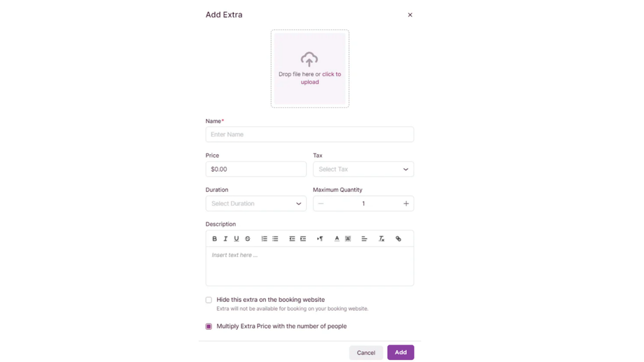Toggle underline in description toolbar
This screenshot has height=362, width=644.
(237, 239)
